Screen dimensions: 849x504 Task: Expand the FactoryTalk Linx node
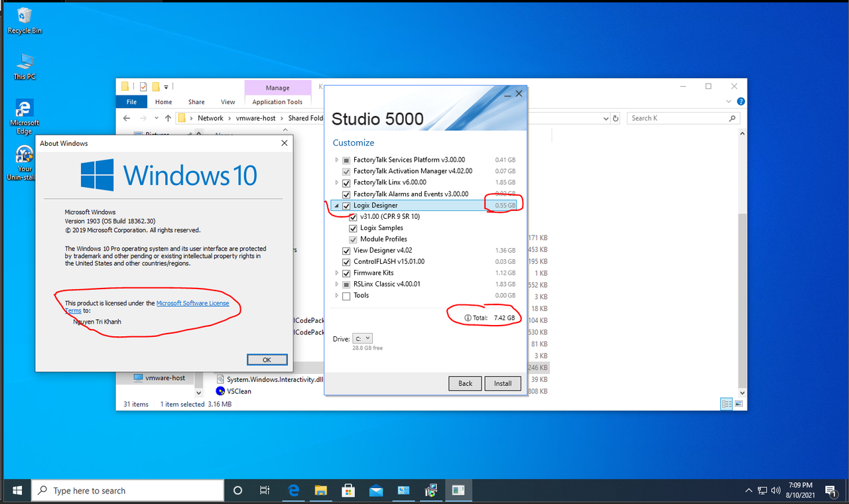point(337,182)
